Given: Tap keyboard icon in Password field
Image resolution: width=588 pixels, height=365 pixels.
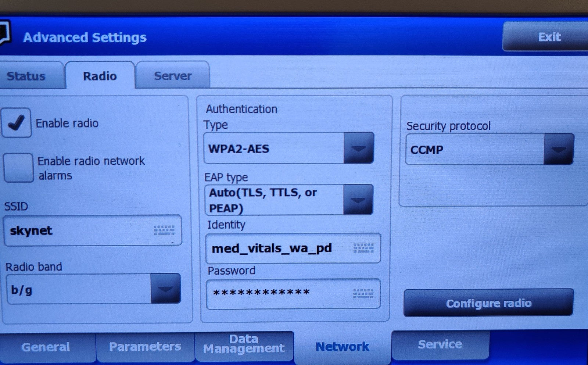Looking at the screenshot, I should (x=363, y=293).
